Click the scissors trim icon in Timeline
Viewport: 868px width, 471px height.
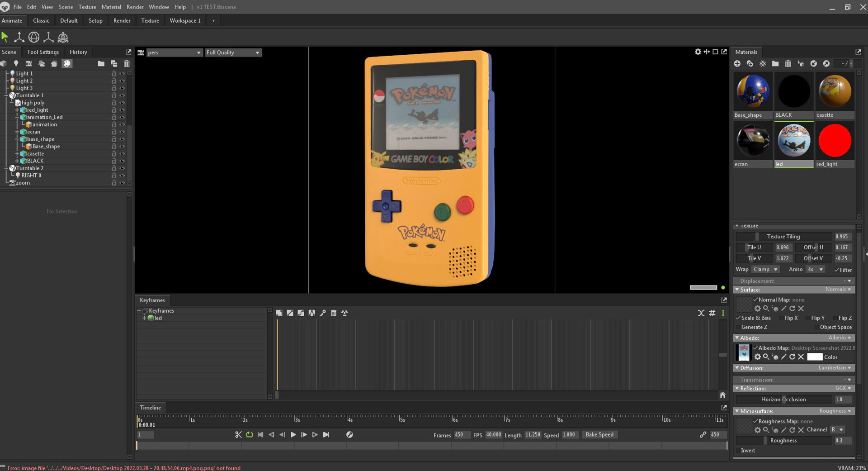click(x=239, y=435)
